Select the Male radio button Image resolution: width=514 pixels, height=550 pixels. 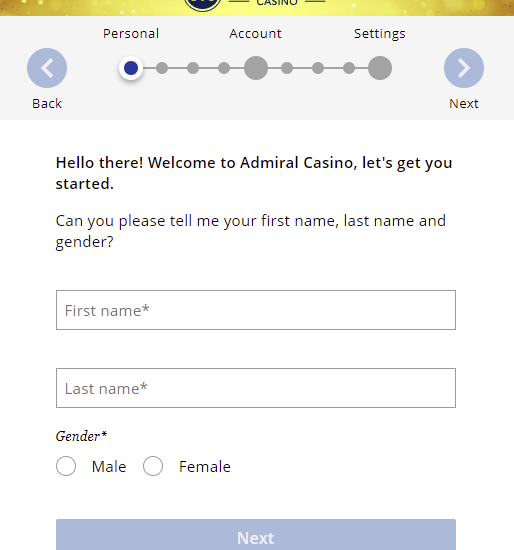[66, 466]
